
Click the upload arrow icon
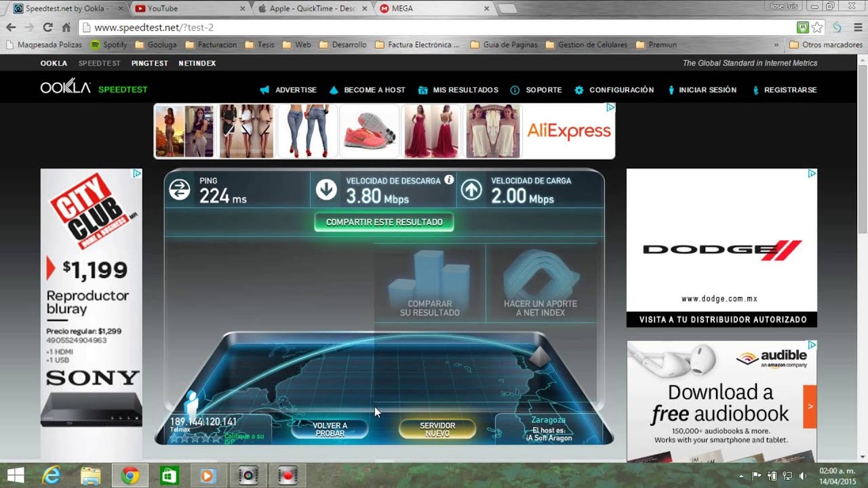pyautogui.click(x=471, y=190)
